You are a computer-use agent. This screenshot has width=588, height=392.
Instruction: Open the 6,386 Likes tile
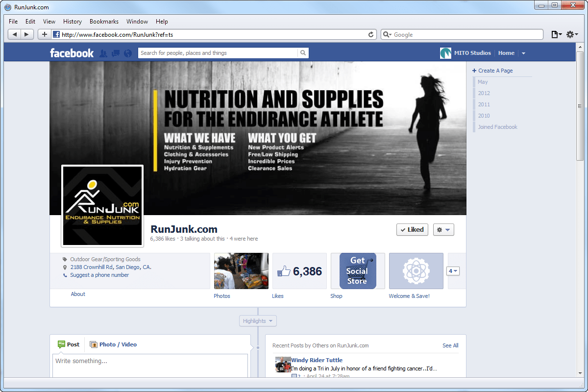click(299, 271)
